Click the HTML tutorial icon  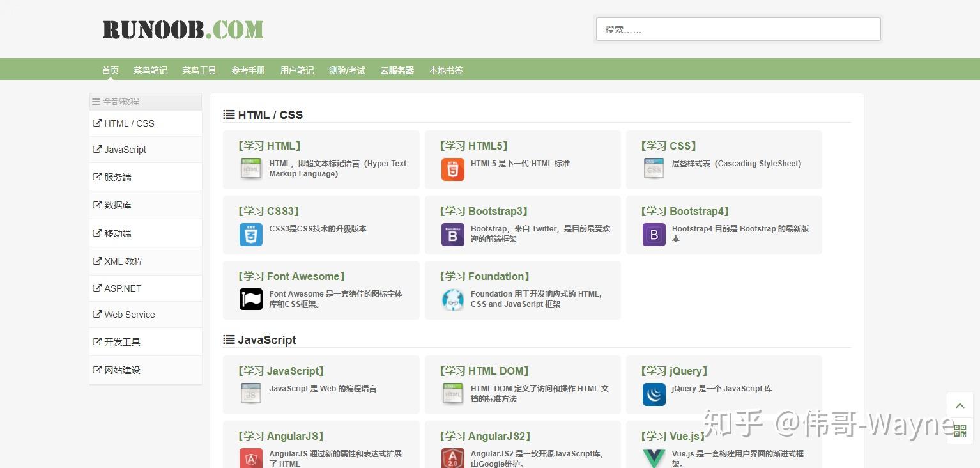(x=251, y=169)
